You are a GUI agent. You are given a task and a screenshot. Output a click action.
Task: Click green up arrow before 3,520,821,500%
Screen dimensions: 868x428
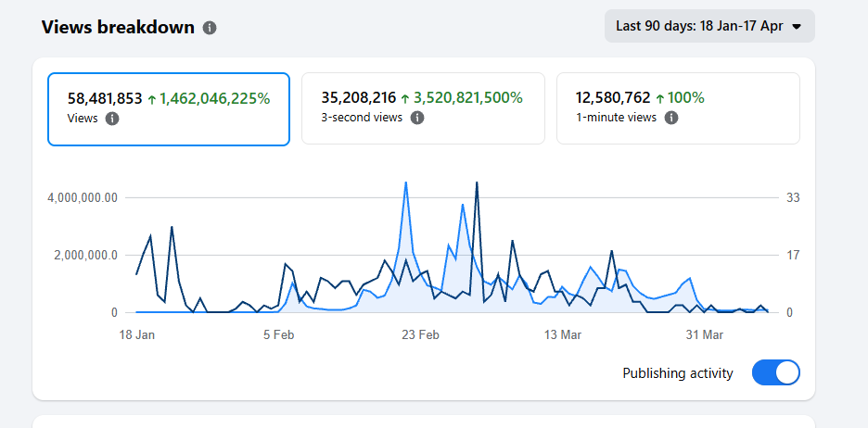click(x=405, y=97)
